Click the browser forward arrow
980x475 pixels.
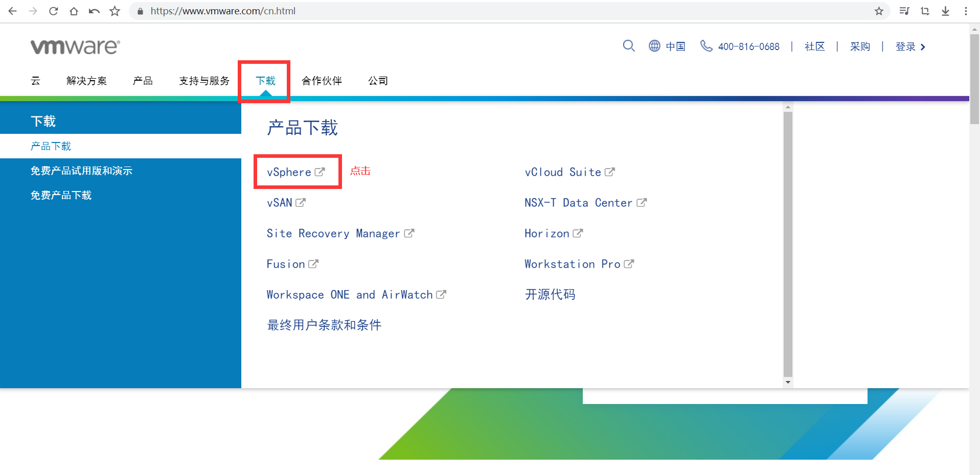[x=33, y=11]
